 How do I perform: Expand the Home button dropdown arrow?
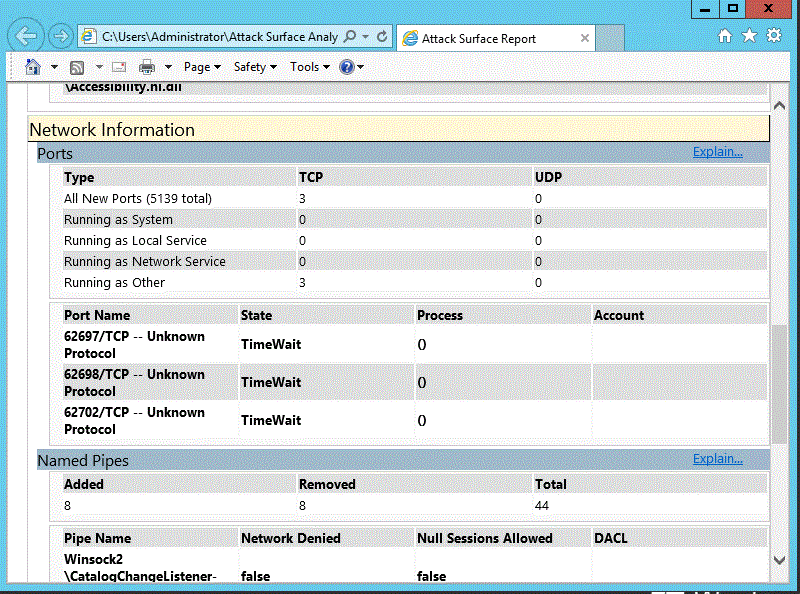click(x=54, y=67)
